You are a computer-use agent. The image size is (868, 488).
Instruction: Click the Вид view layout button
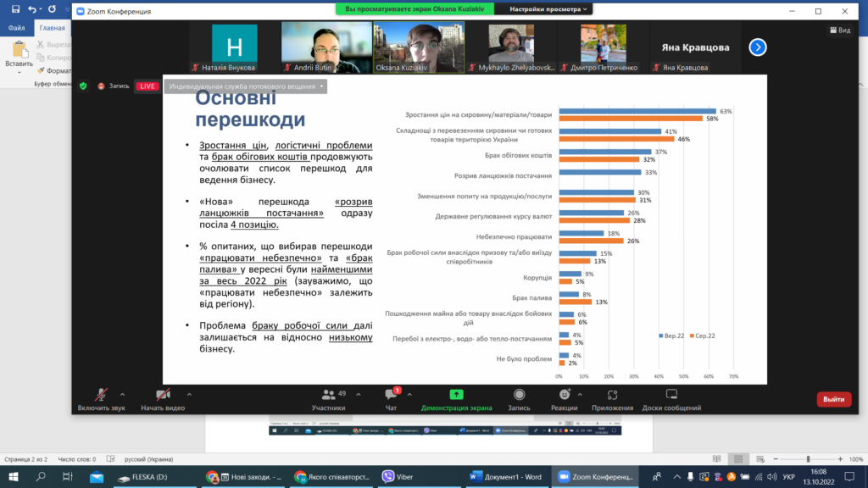(840, 30)
